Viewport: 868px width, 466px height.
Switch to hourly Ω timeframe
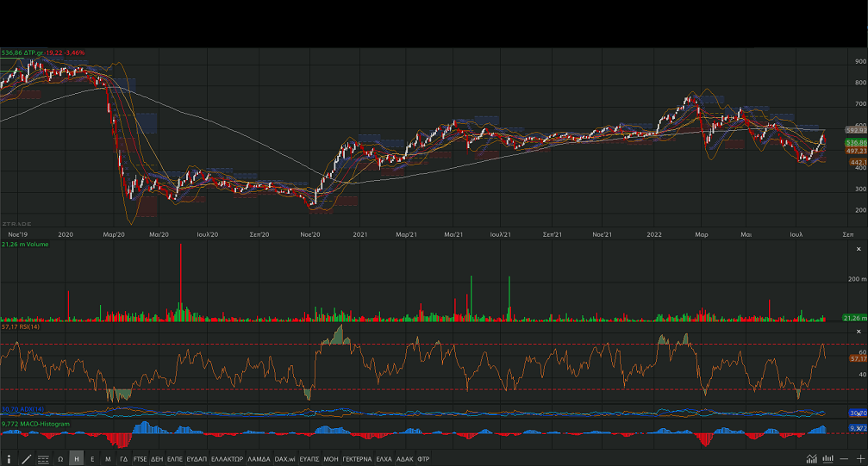pyautogui.click(x=60, y=459)
